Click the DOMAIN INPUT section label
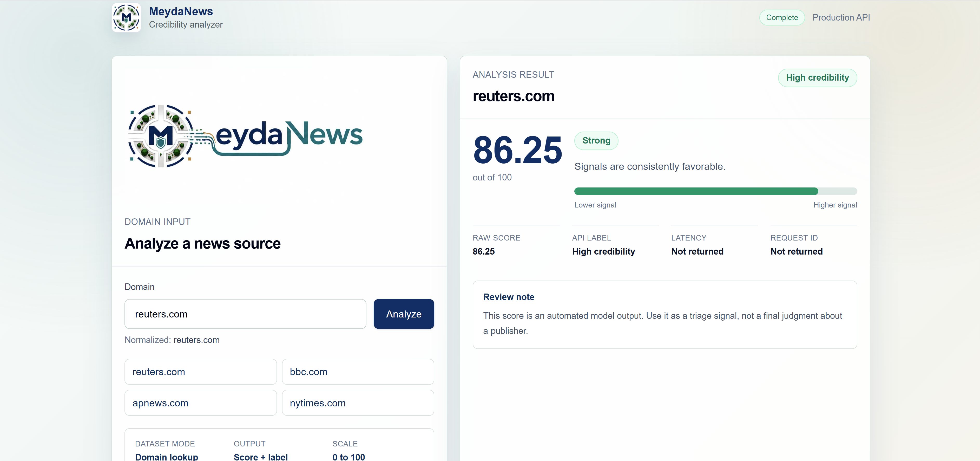The image size is (980, 461). (157, 222)
